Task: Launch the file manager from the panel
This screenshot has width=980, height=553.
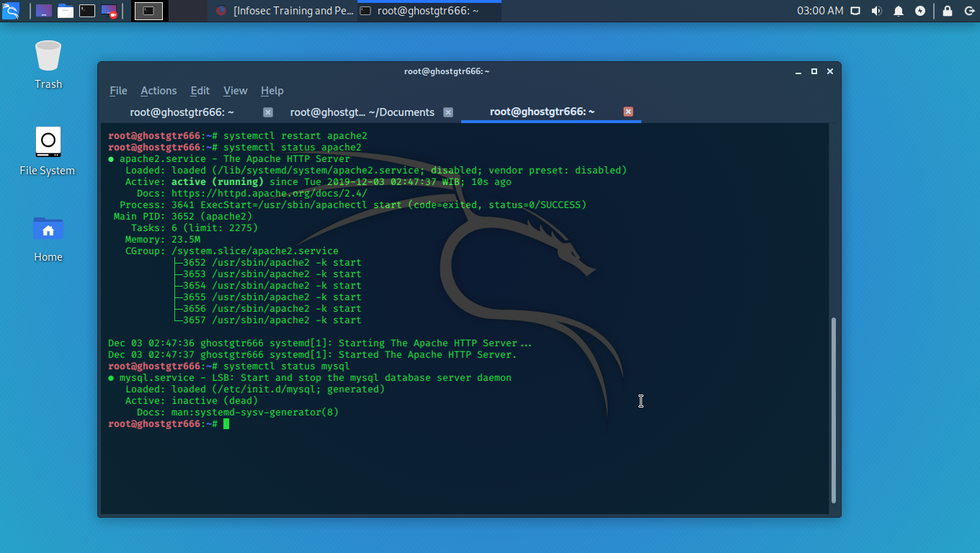Action: click(x=66, y=11)
